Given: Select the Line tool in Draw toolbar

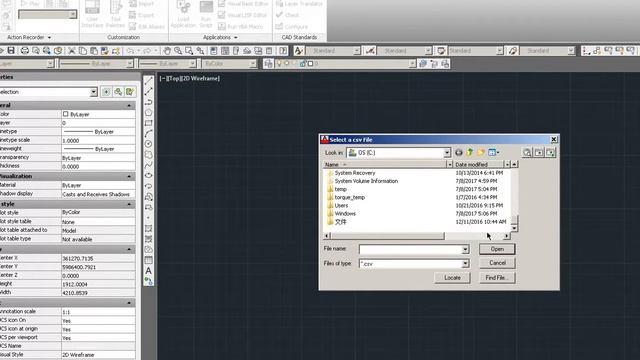Looking at the screenshot, I should [149, 81].
